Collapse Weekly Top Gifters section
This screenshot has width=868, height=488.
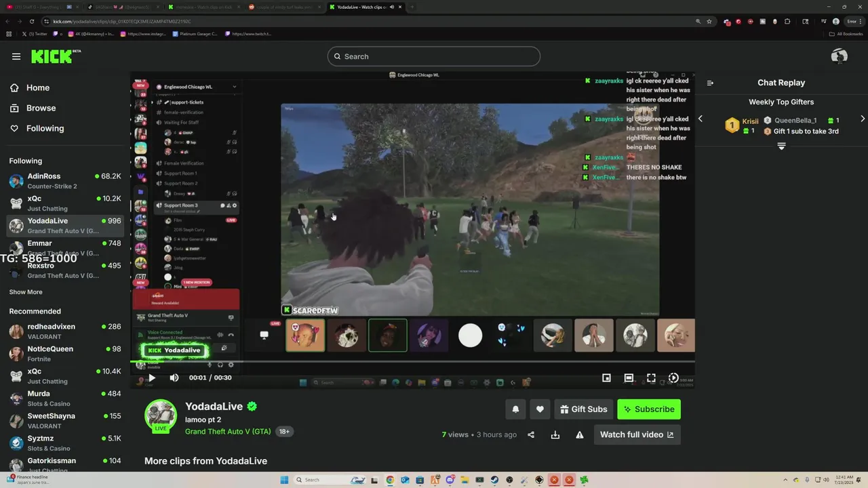point(781,146)
